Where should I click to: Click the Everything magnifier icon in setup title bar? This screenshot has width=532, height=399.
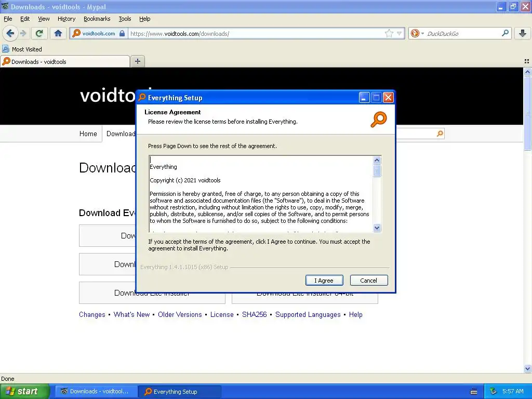[x=142, y=98]
